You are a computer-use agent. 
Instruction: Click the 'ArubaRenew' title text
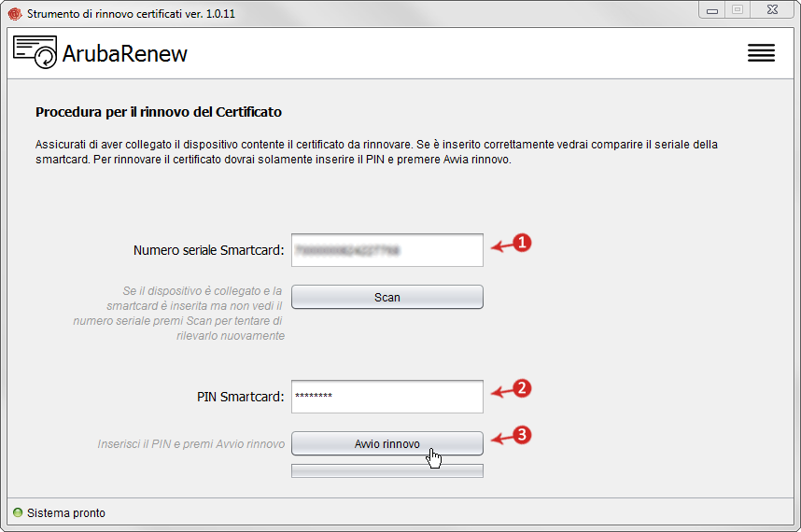coord(125,53)
